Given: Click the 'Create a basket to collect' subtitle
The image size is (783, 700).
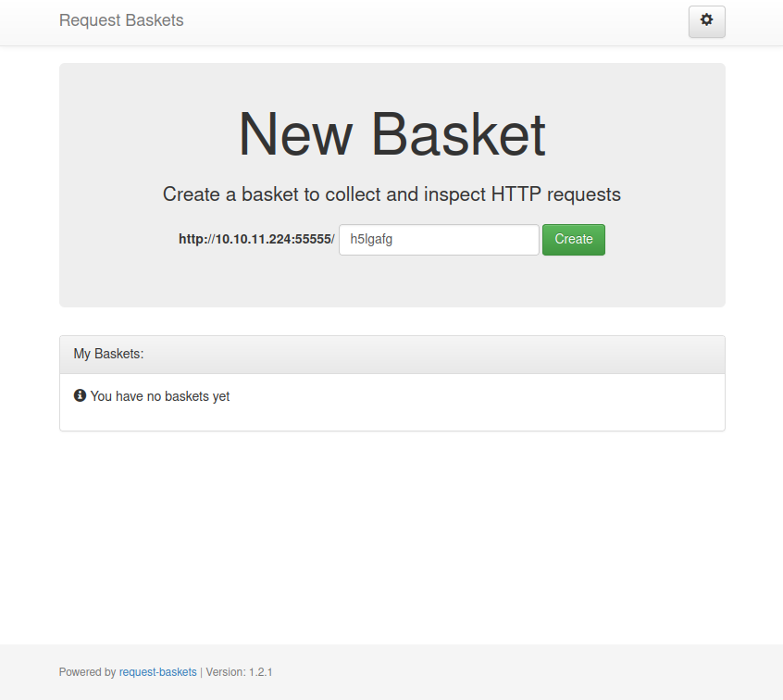Looking at the screenshot, I should [391, 194].
